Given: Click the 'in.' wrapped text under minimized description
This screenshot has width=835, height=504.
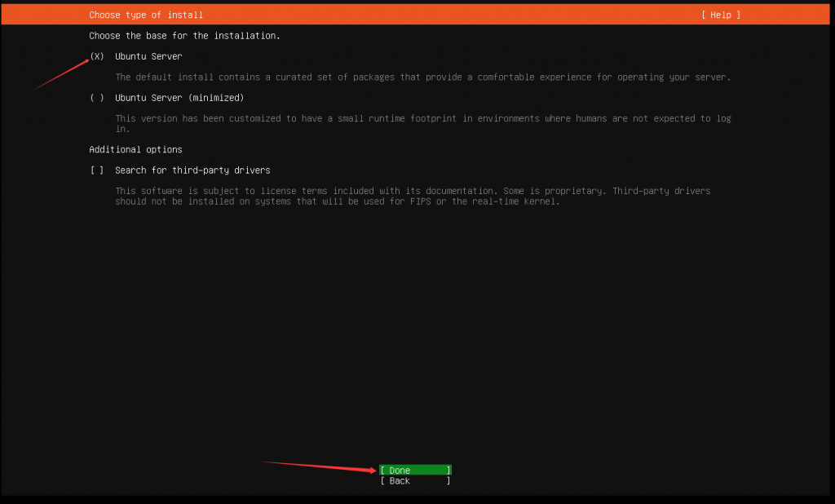Looking at the screenshot, I should coord(121,129).
